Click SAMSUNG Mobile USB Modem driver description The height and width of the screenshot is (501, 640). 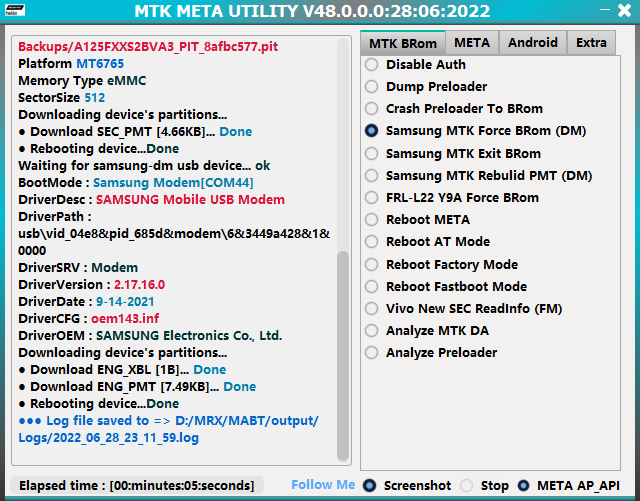click(190, 200)
